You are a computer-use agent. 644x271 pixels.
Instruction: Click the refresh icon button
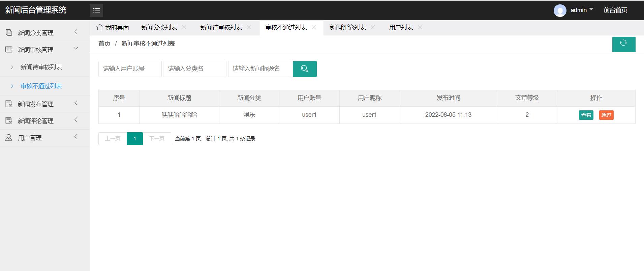623,44
